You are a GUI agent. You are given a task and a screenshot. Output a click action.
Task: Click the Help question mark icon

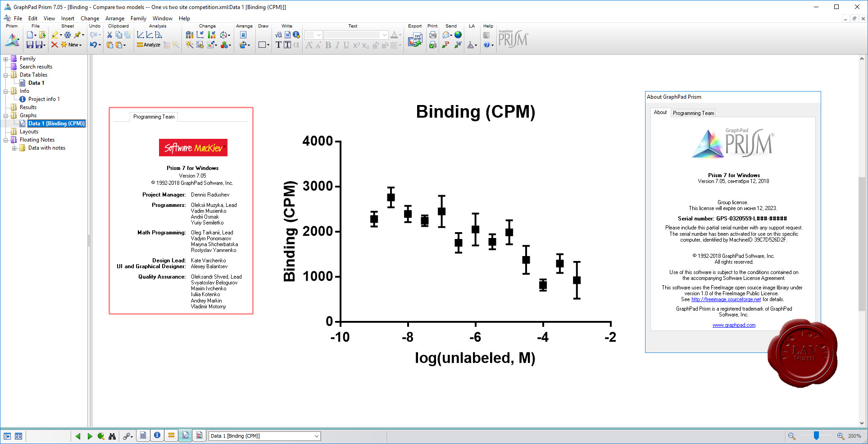[x=487, y=45]
